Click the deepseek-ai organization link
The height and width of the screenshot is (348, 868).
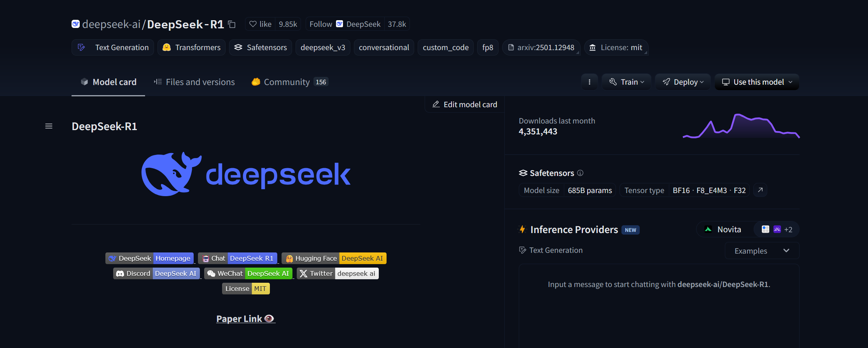111,24
